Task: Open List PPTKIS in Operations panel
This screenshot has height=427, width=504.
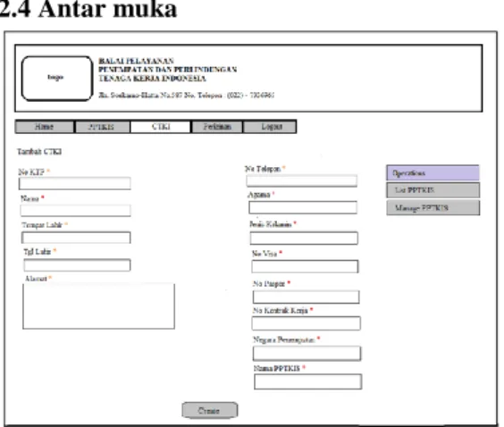Action: [x=433, y=190]
